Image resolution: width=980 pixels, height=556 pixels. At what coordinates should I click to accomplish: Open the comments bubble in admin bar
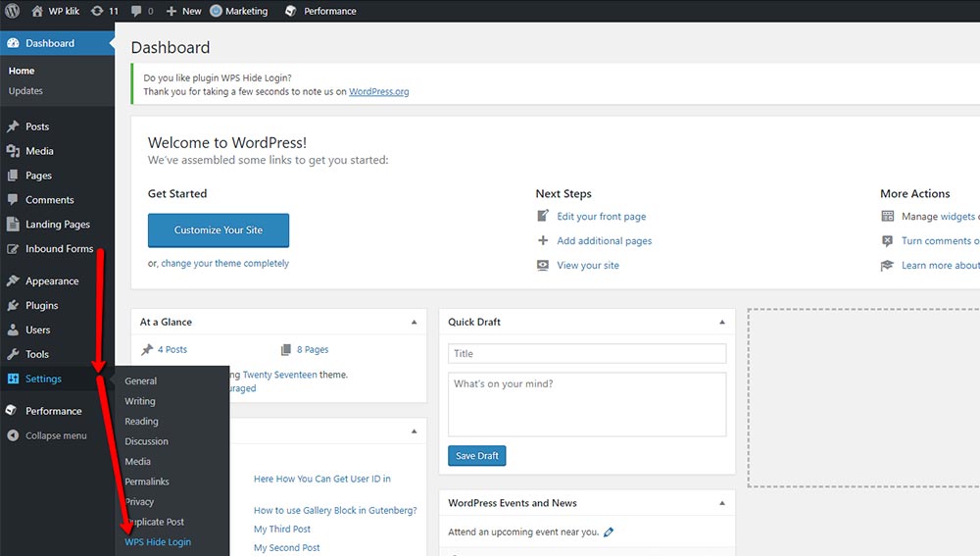click(x=136, y=11)
